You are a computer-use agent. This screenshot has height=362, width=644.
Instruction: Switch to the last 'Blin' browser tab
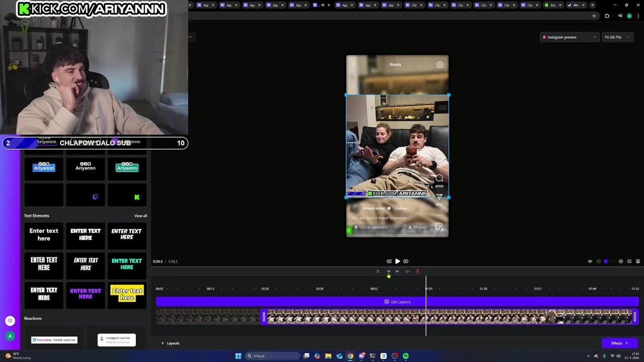click(x=575, y=5)
